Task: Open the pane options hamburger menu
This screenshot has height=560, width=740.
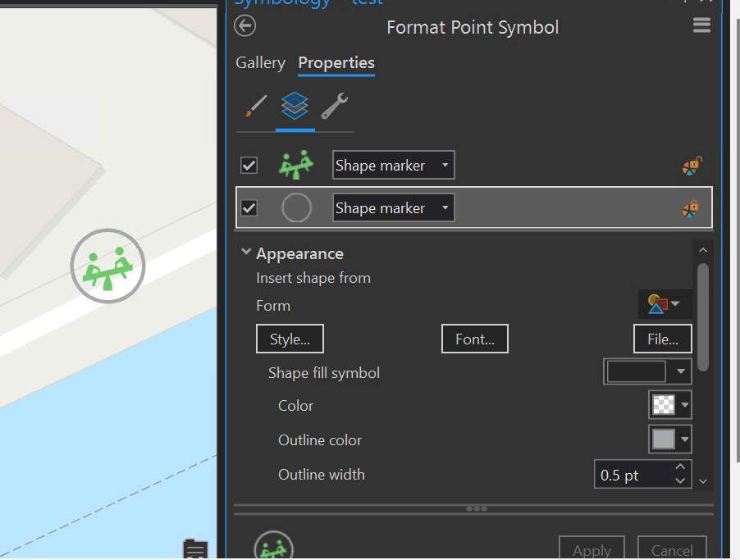Action: 701,25
